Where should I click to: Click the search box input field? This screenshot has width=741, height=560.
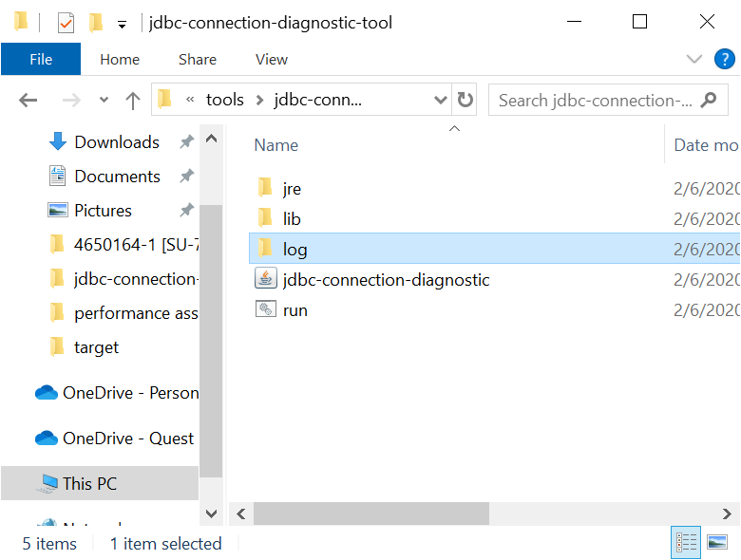(595, 100)
